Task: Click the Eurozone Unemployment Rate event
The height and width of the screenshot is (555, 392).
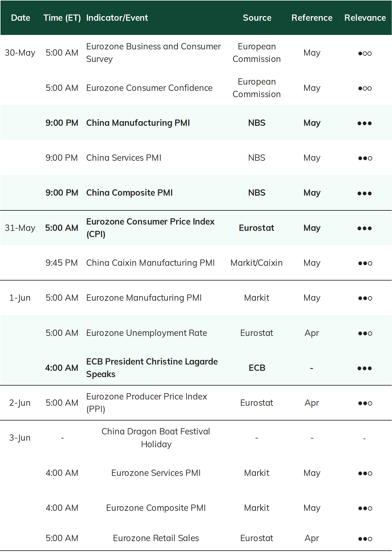Action: tap(147, 333)
